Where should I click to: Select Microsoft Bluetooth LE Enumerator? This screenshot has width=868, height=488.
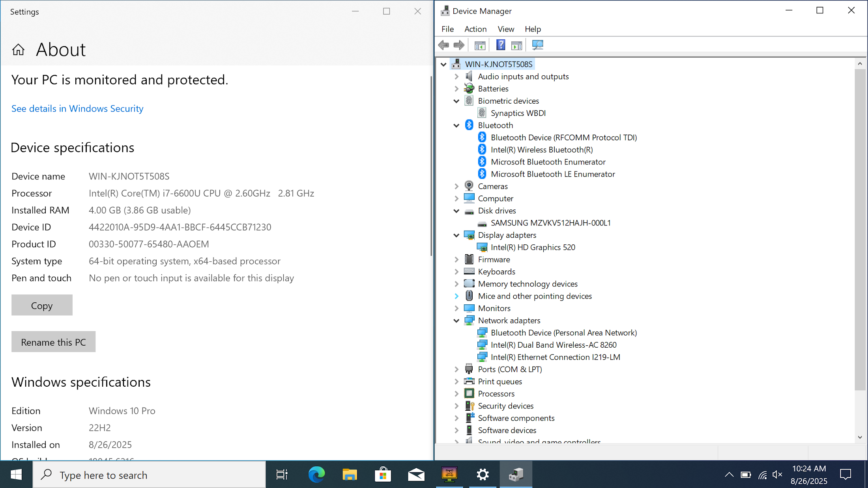(553, 174)
